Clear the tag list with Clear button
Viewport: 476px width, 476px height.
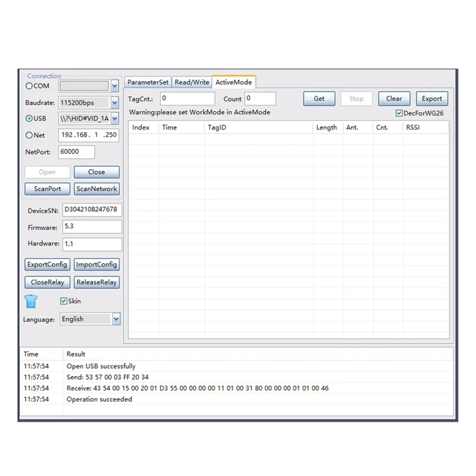[x=394, y=99]
